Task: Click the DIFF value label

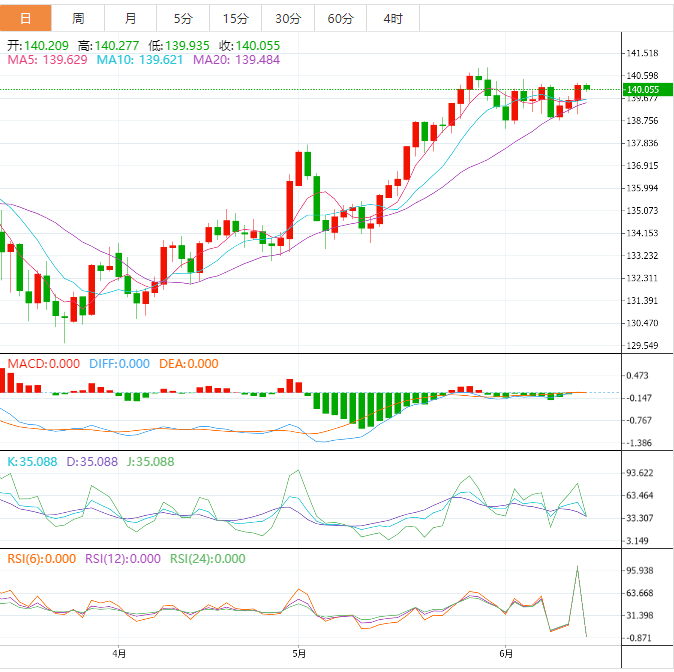Action: [119, 364]
